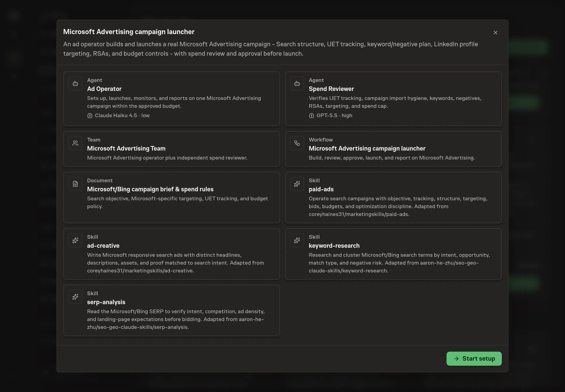Click the document description about budget policy
This screenshot has width=565, height=392.
178,202
